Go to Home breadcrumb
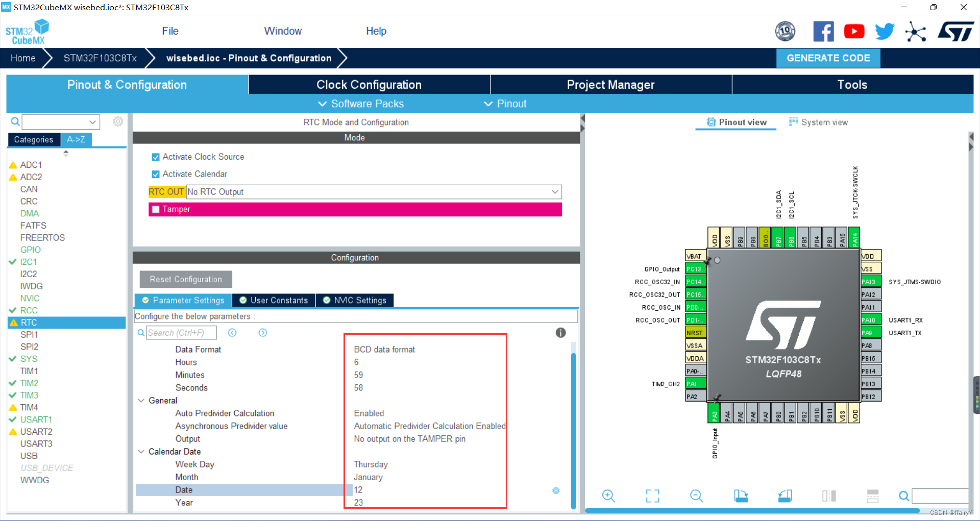980x521 pixels. point(23,58)
